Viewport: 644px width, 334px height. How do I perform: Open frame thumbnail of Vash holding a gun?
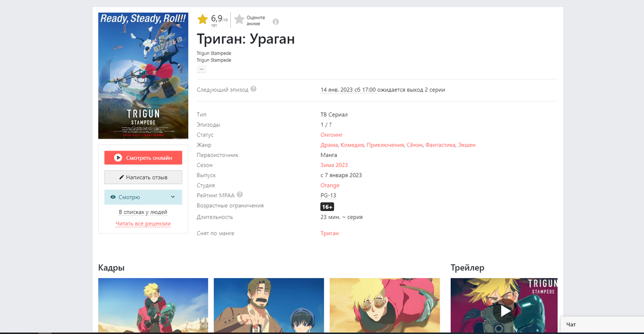153,306
